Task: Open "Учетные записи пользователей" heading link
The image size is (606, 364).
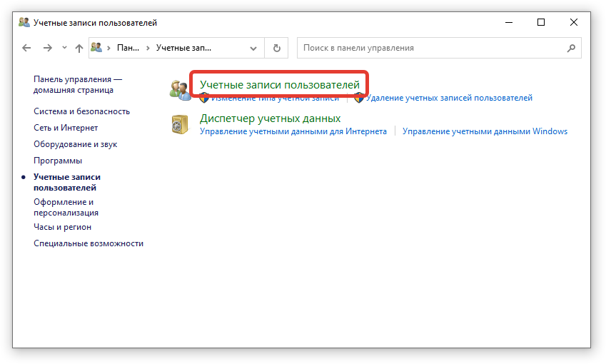Action: pos(279,85)
